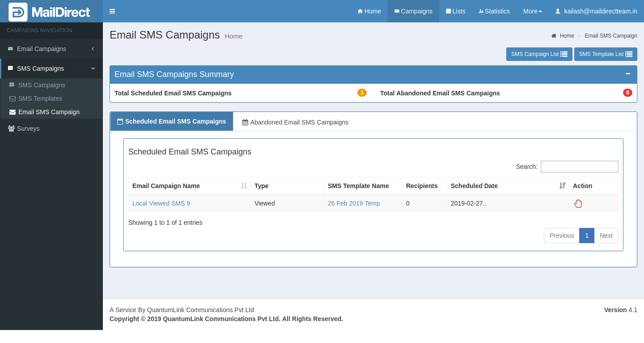Click the home icon in breadcrumb
Screen dimensions: 644x343
tap(554, 36)
